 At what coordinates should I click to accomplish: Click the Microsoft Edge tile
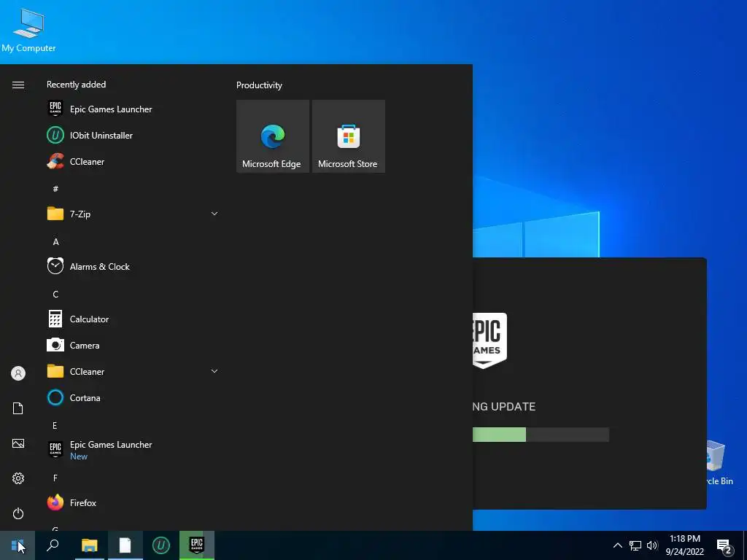tap(273, 136)
